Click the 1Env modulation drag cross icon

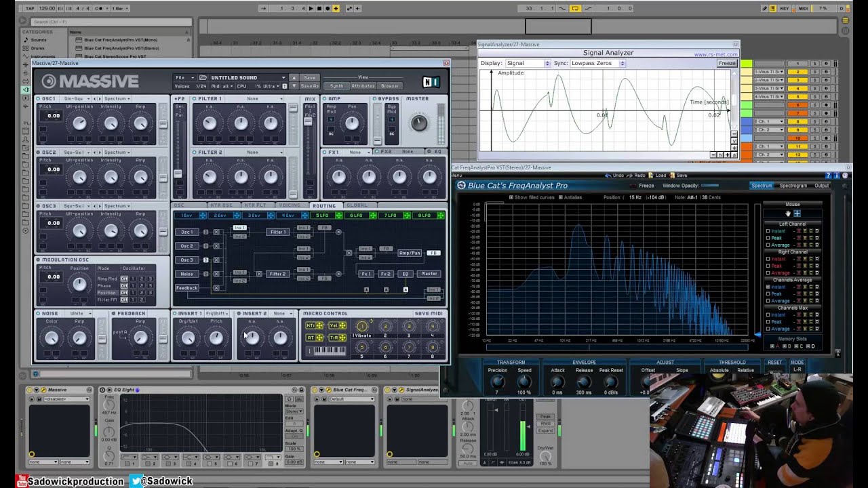pos(202,216)
